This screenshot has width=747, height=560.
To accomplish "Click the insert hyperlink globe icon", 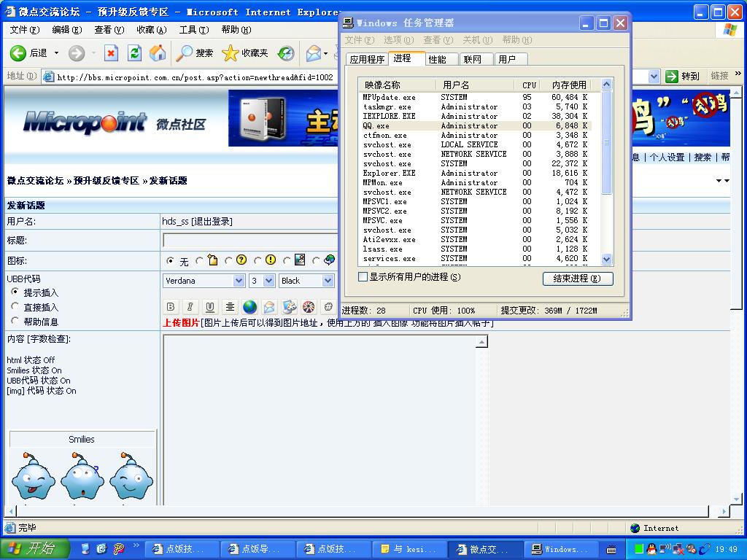I will click(x=249, y=307).
